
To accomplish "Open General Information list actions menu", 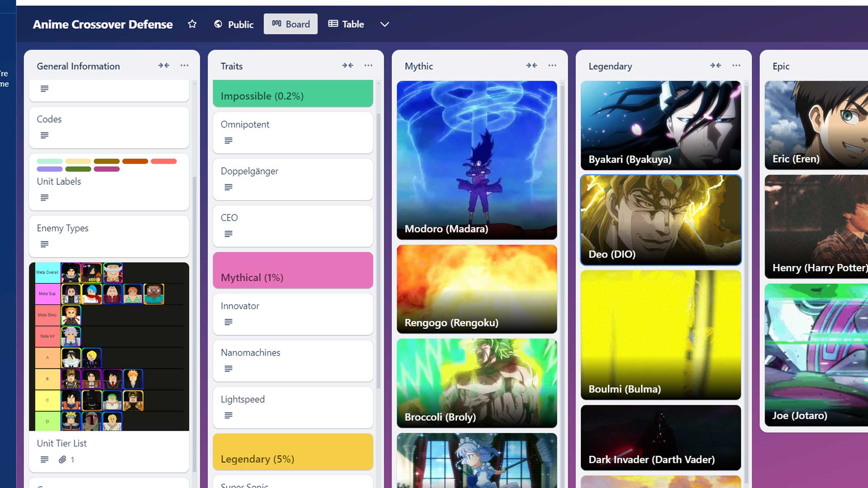I will pos(184,66).
